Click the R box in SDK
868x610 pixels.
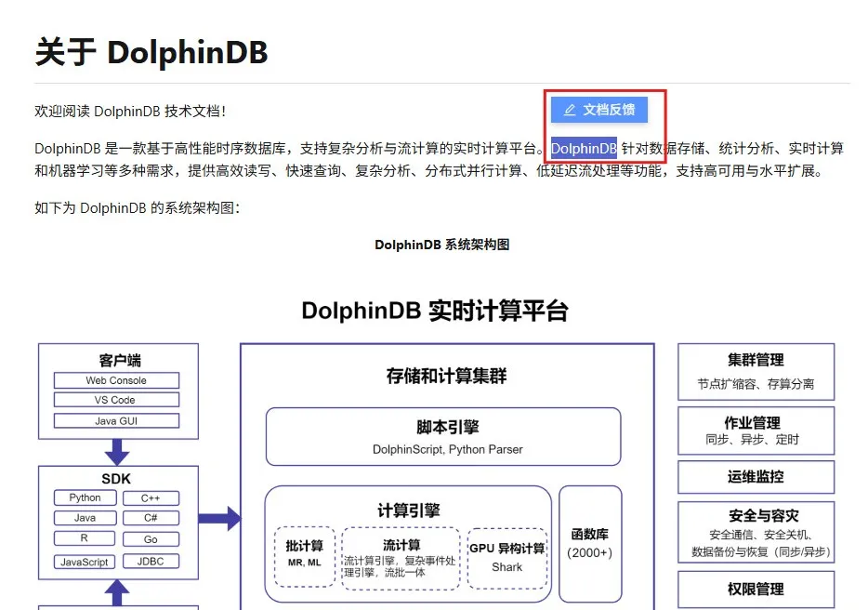click(85, 538)
